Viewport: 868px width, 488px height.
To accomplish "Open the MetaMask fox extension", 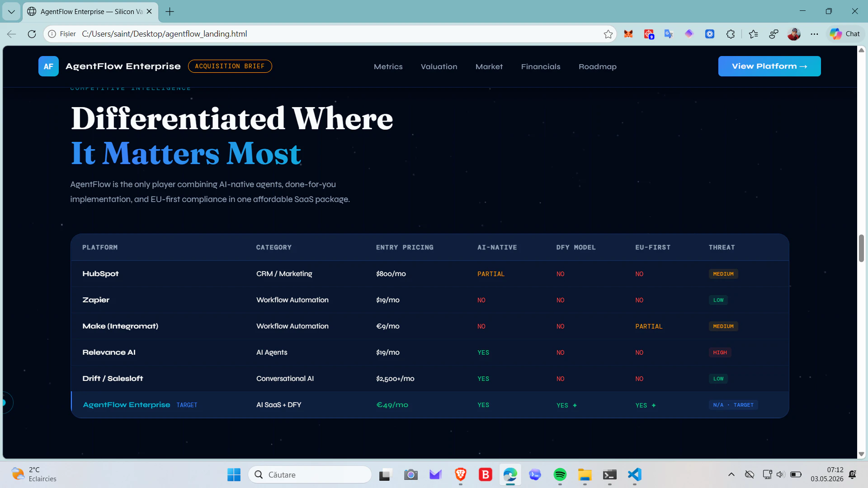I will 628,34.
